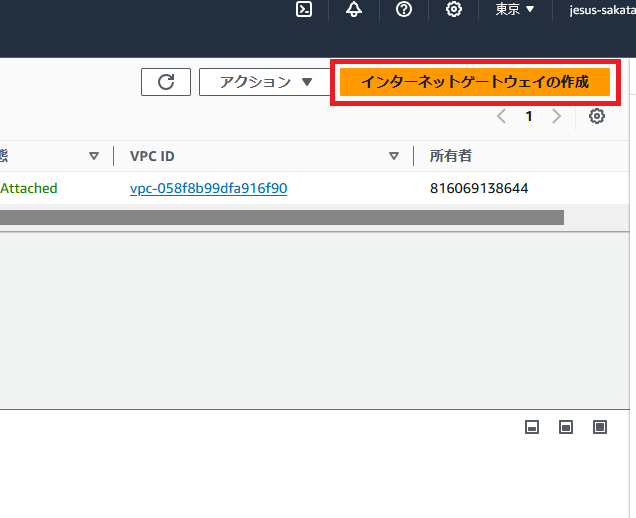
Task: Open the notifications bell
Action: point(354,9)
